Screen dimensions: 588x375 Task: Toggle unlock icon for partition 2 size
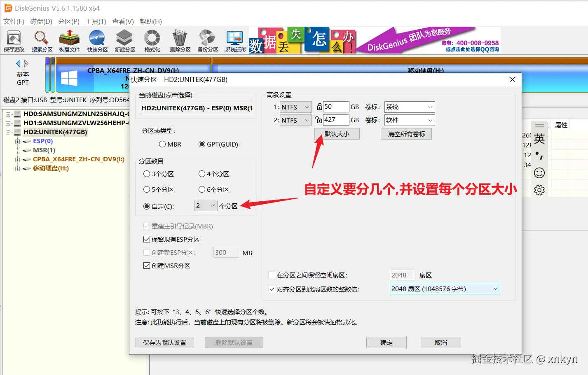(319, 120)
